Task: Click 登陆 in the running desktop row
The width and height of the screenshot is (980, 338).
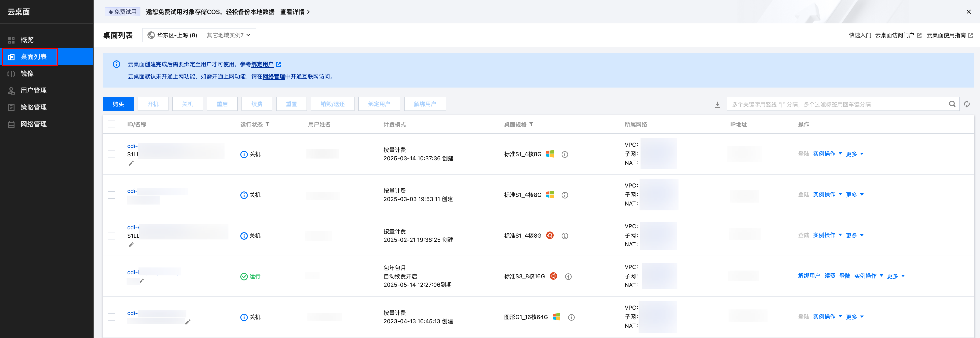Action: pyautogui.click(x=845, y=276)
